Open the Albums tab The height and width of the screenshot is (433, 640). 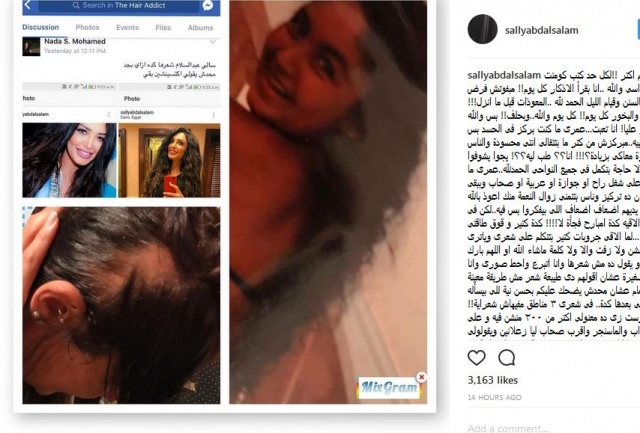200,28
